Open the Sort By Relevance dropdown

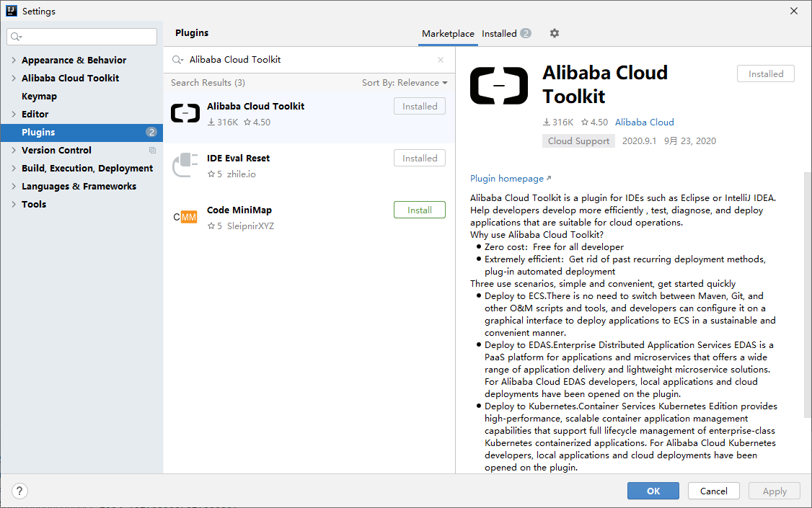click(x=405, y=83)
